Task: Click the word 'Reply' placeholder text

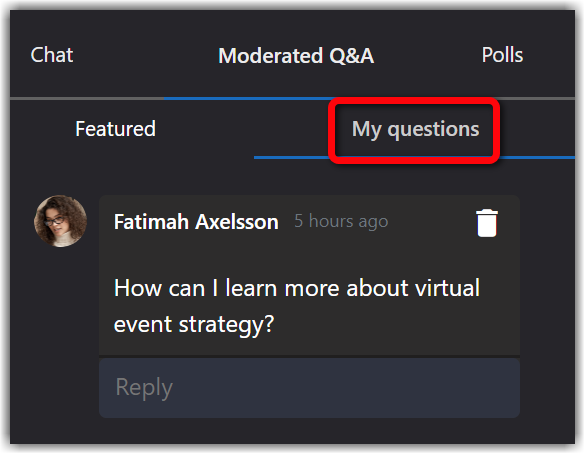Action: tap(144, 388)
